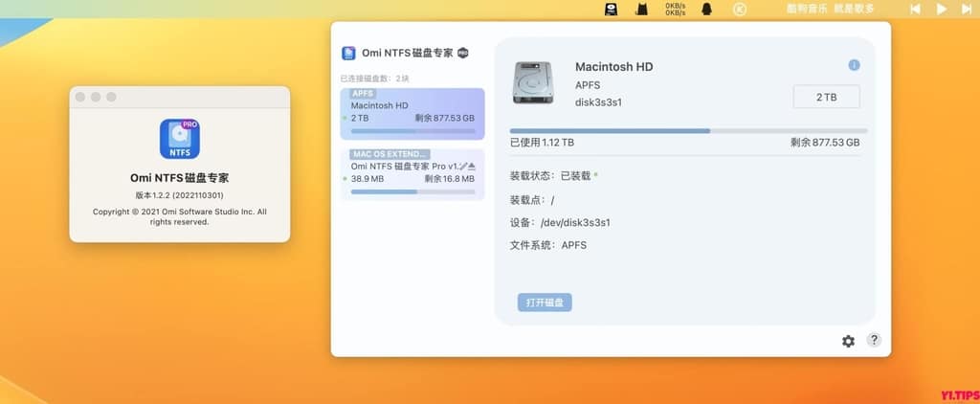
Task: Select the Omi NTFS 磁盘专家 Pro disk card
Action: [x=412, y=174]
